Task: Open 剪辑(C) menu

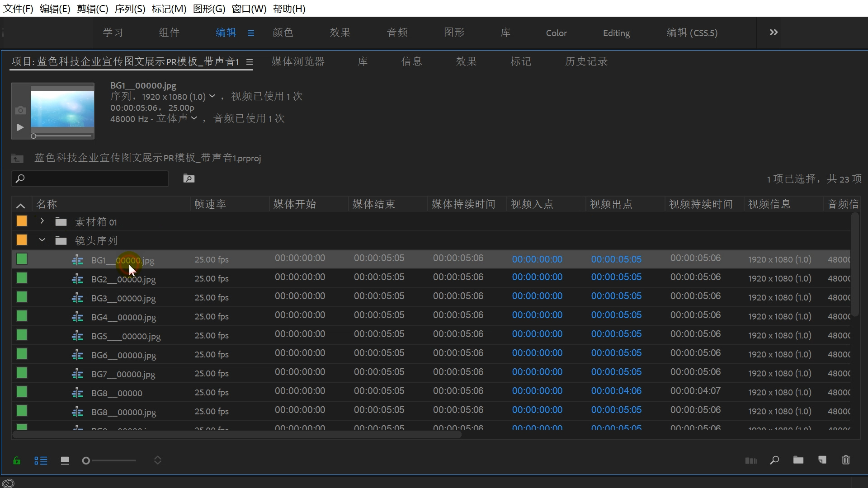Action: (x=92, y=9)
